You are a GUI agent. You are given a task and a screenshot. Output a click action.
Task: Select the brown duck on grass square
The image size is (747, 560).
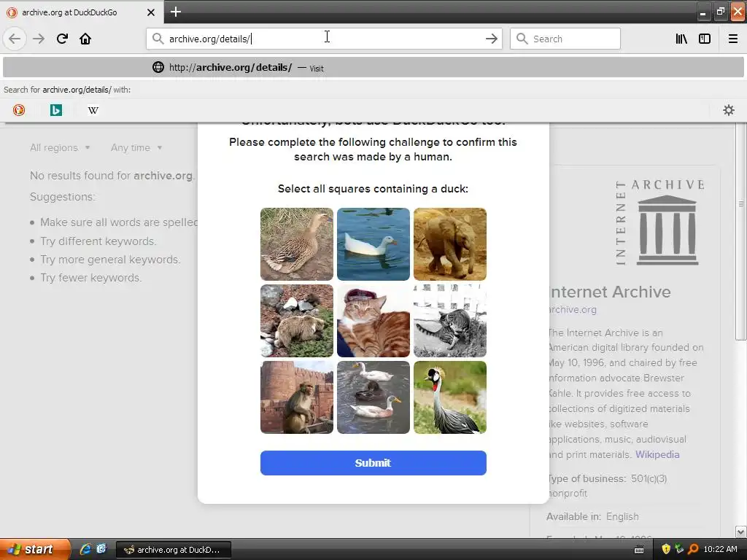tap(297, 244)
